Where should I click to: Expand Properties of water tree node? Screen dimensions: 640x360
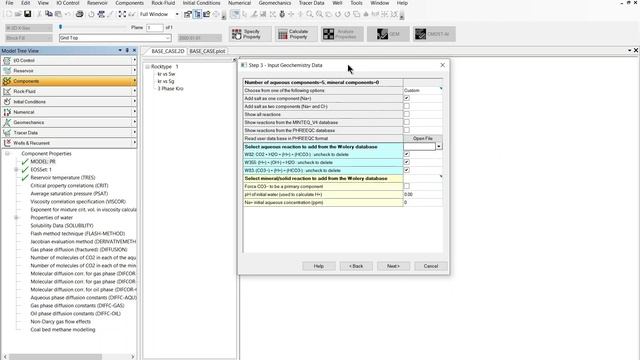(x=16, y=218)
